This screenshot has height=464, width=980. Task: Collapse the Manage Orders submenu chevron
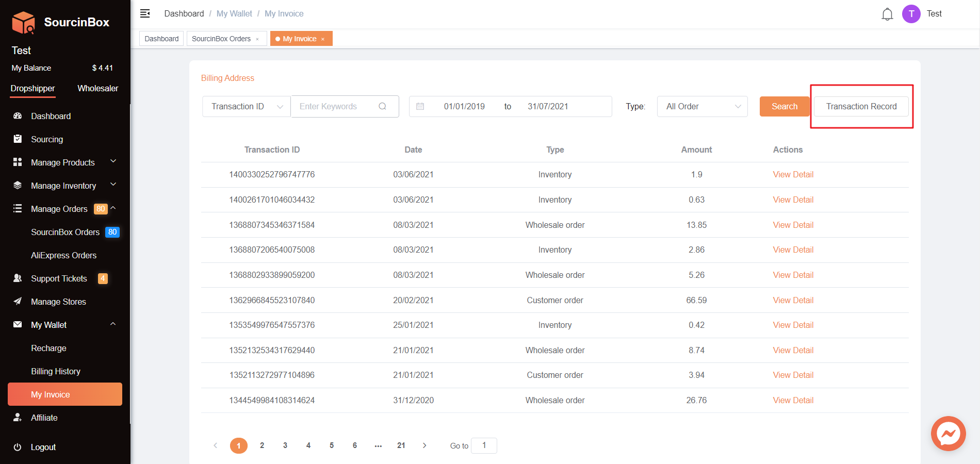(113, 208)
